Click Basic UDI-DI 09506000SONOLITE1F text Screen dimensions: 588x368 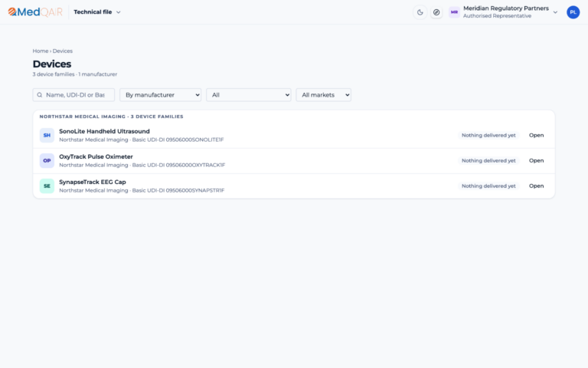pyautogui.click(x=178, y=140)
